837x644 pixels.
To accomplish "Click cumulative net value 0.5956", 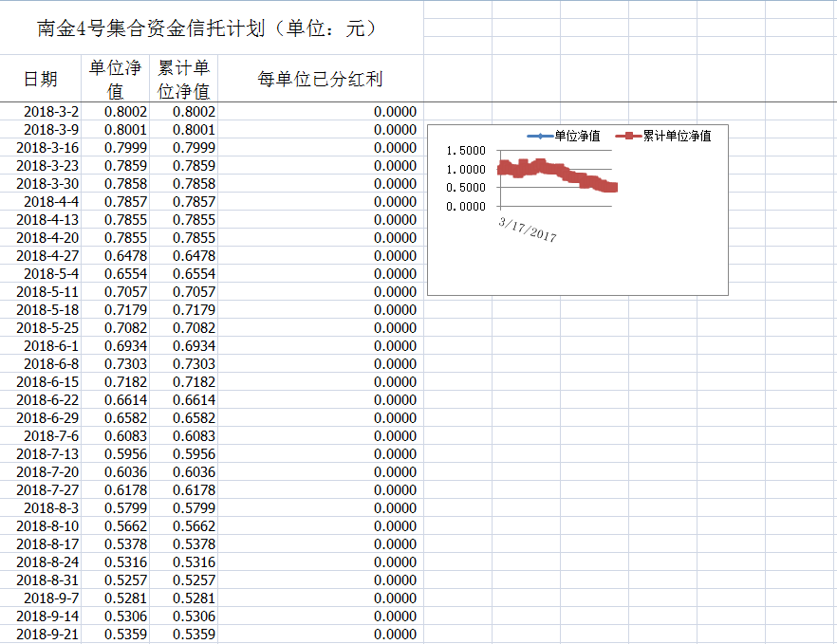I will [x=184, y=454].
